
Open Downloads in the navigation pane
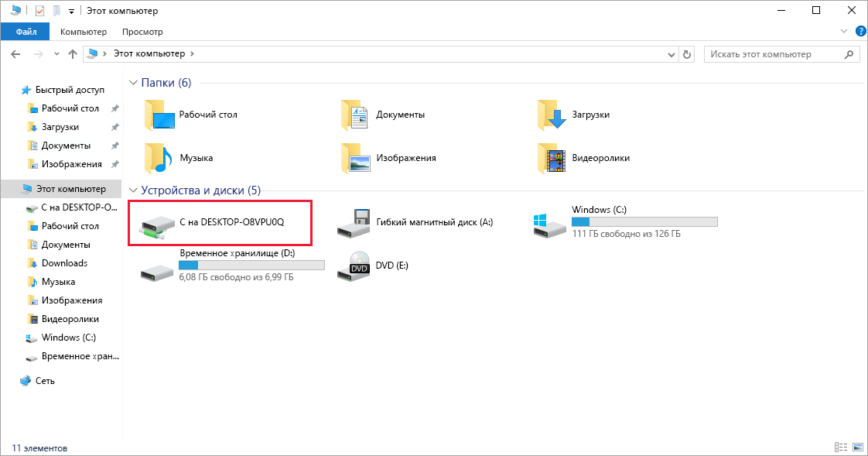pos(64,263)
